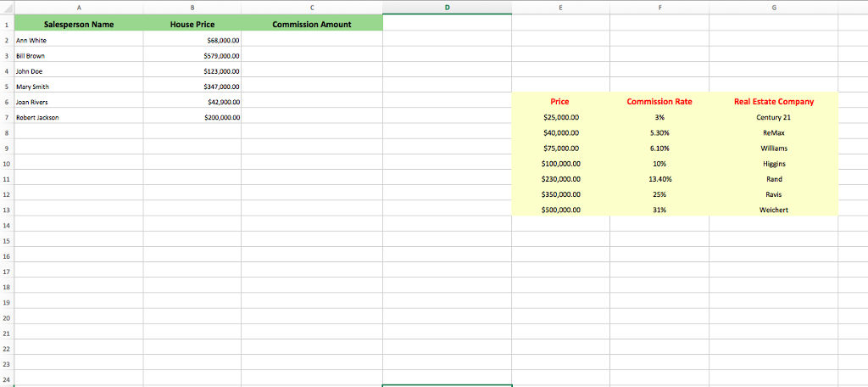Select row 6 via its row number
This screenshot has height=387, width=868.
7,102
